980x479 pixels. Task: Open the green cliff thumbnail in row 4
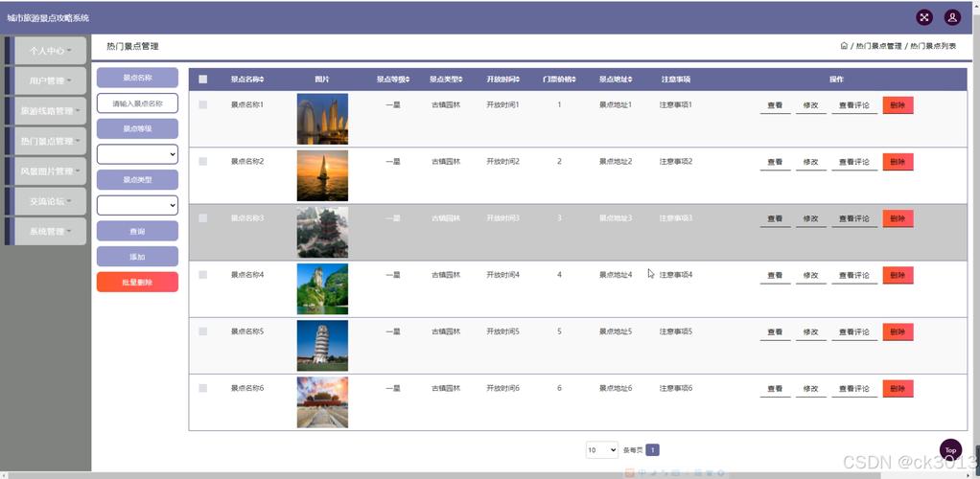[322, 289]
